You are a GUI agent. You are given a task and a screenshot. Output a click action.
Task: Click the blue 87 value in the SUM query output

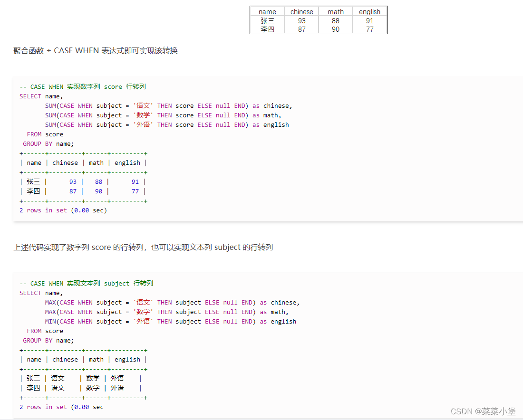coord(73,191)
